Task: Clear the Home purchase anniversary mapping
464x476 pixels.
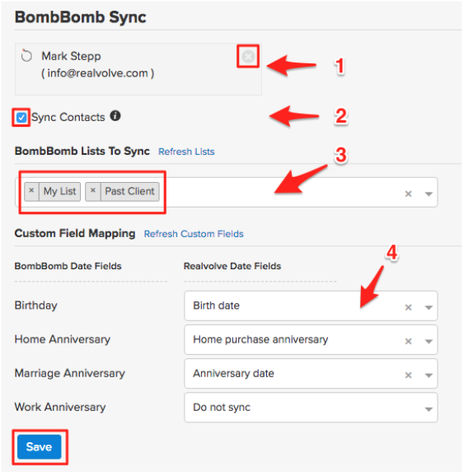Action: tap(408, 341)
